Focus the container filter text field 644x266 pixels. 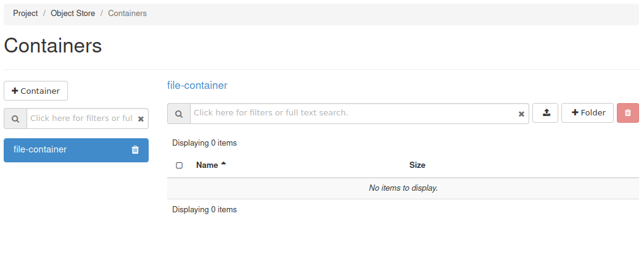point(81,118)
